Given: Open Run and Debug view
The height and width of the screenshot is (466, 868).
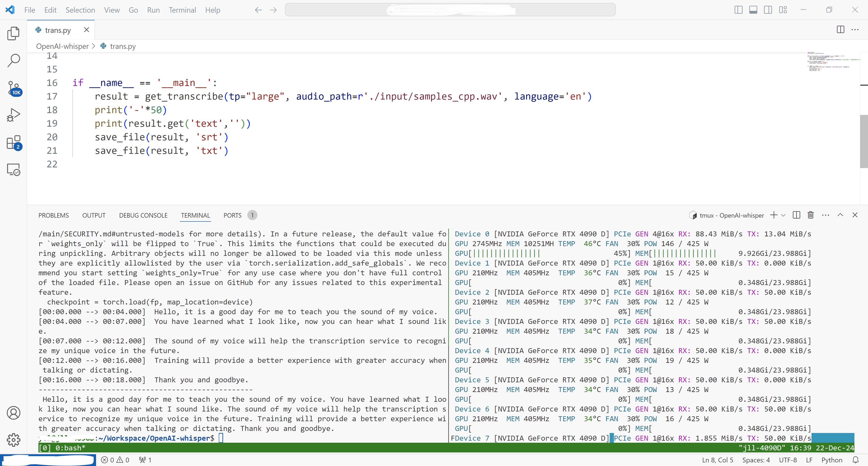Looking at the screenshot, I should 14,115.
